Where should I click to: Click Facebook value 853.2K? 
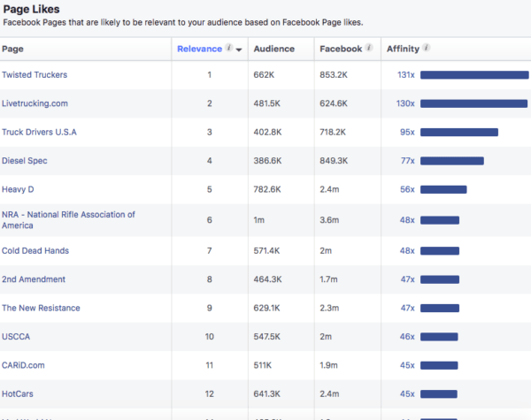pyautogui.click(x=334, y=75)
